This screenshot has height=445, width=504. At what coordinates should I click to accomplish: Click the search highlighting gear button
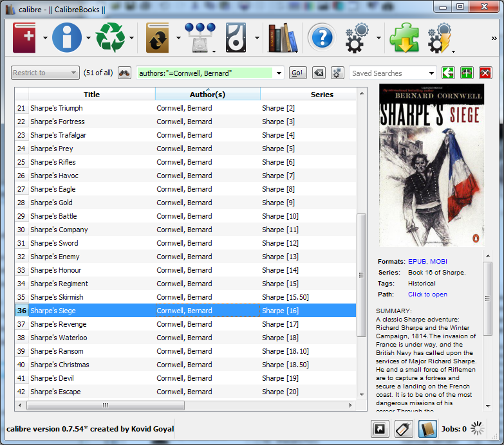[337, 73]
